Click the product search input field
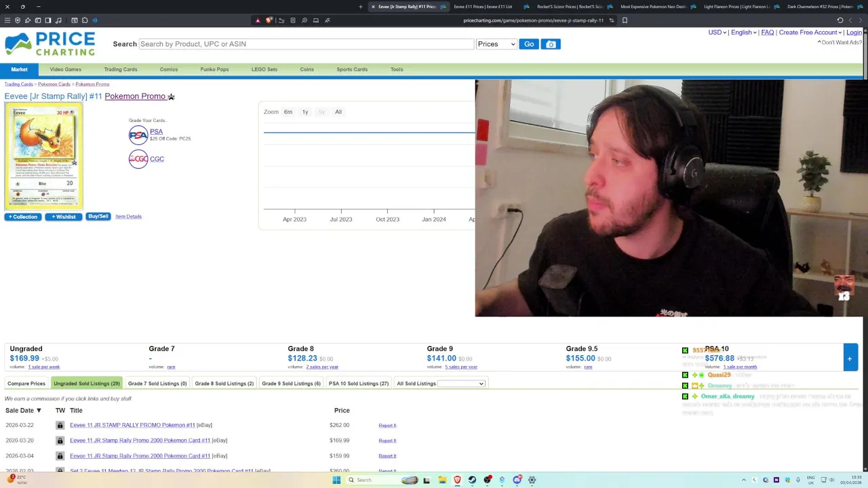The width and height of the screenshot is (868, 488). [x=306, y=44]
